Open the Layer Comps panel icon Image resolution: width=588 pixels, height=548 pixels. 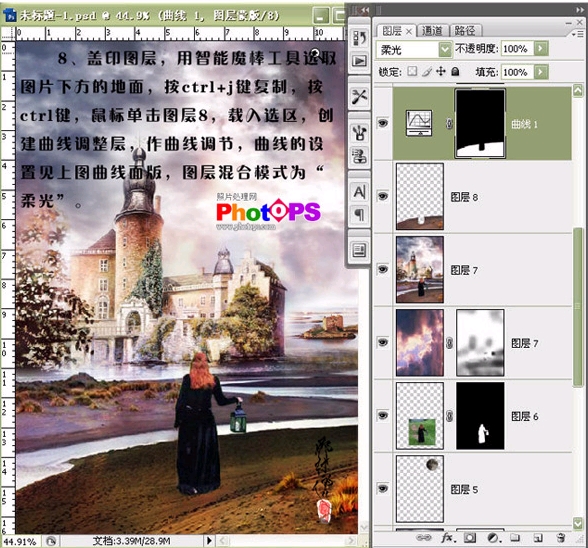pyautogui.click(x=359, y=251)
